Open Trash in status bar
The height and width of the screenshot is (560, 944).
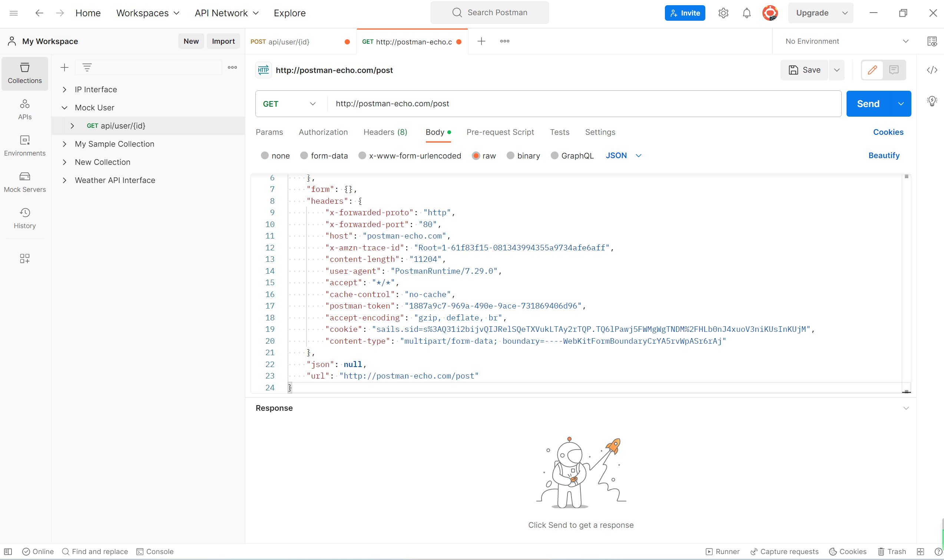[x=892, y=551]
